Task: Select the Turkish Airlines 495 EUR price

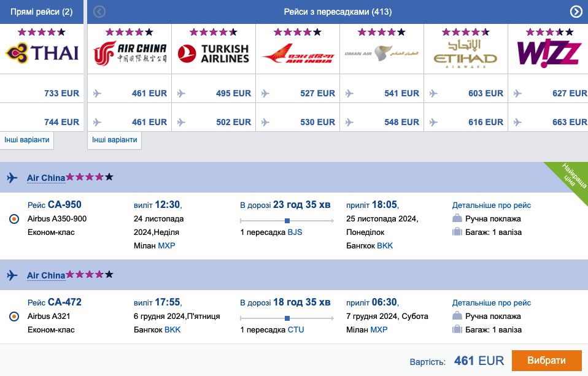Action: (233, 93)
